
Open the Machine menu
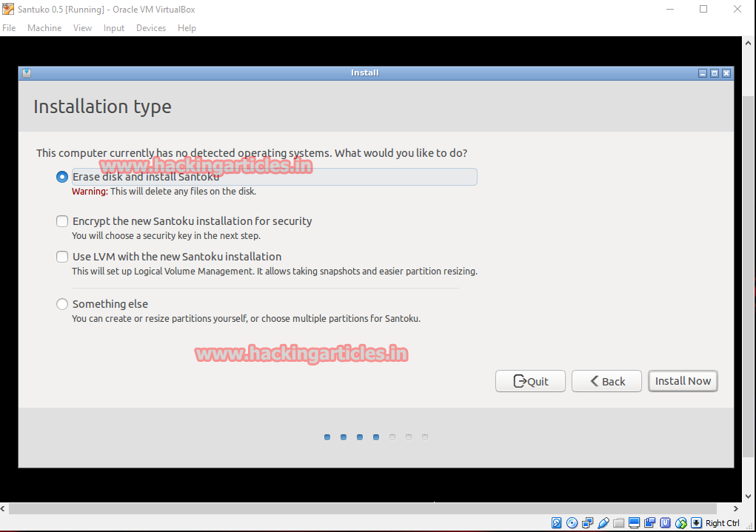(44, 28)
